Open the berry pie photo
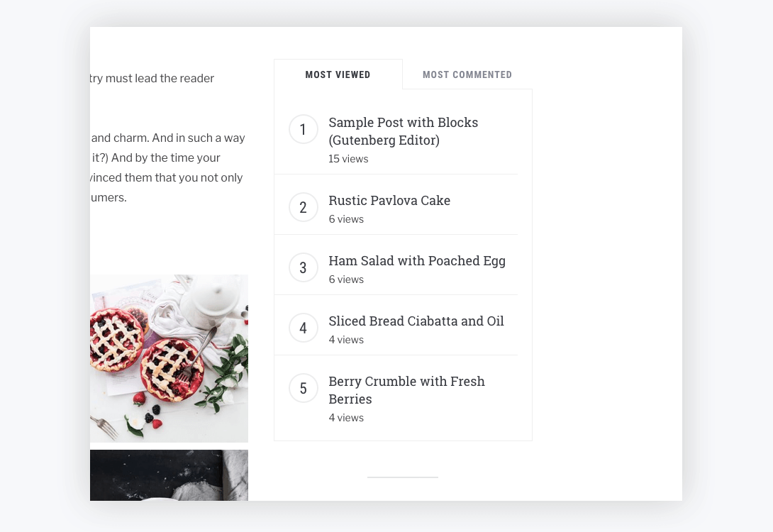The image size is (773, 532). point(169,358)
